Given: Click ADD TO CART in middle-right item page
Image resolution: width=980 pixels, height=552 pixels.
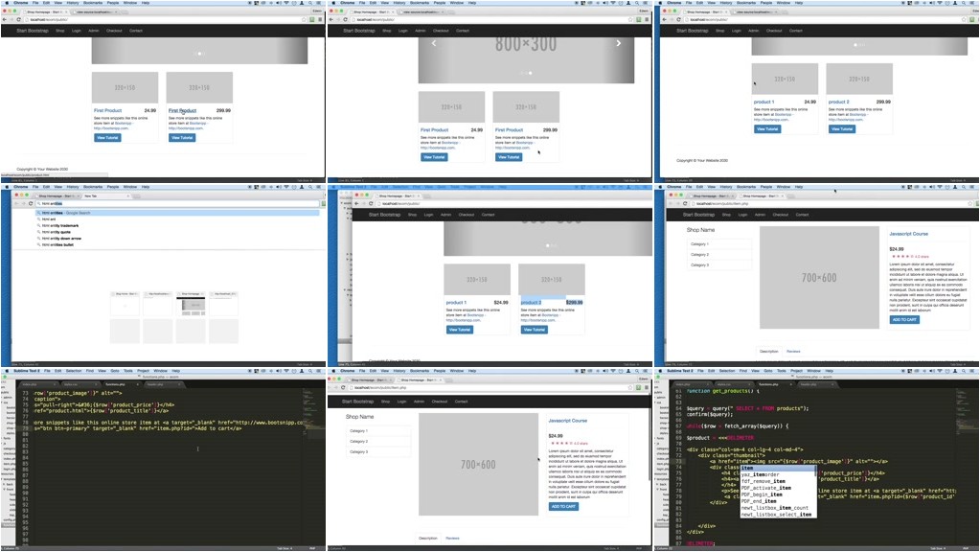Looking at the screenshot, I should 904,319.
